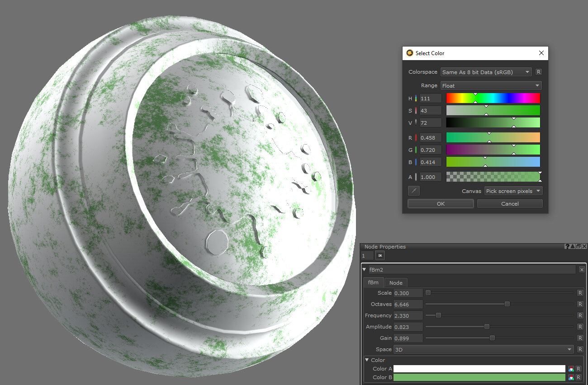
Task: Open the color picker for Color B
Action: coord(571,377)
